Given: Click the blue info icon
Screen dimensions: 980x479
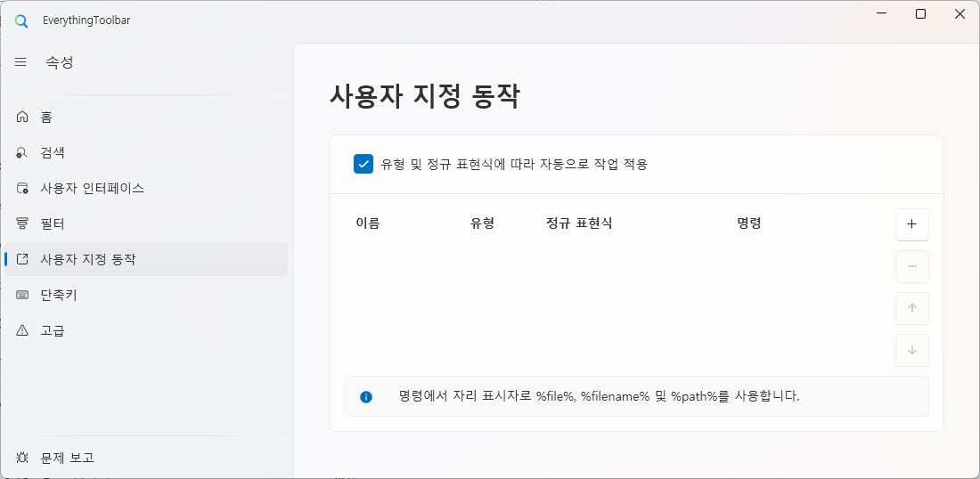Looking at the screenshot, I should click(x=366, y=396).
